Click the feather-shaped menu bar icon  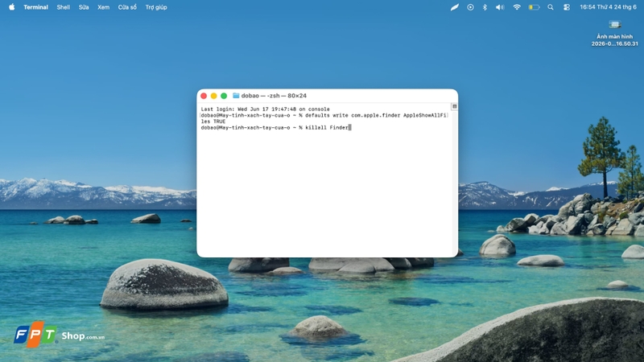[x=454, y=7]
